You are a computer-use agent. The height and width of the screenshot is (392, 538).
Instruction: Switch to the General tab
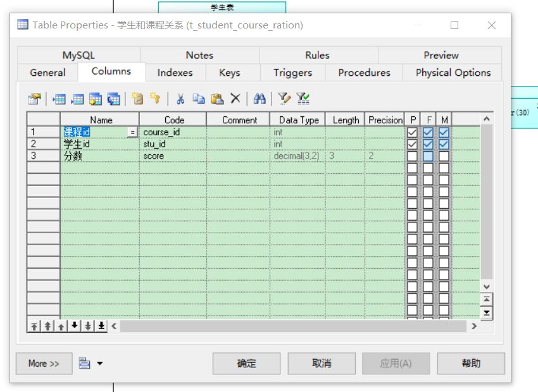[47, 73]
